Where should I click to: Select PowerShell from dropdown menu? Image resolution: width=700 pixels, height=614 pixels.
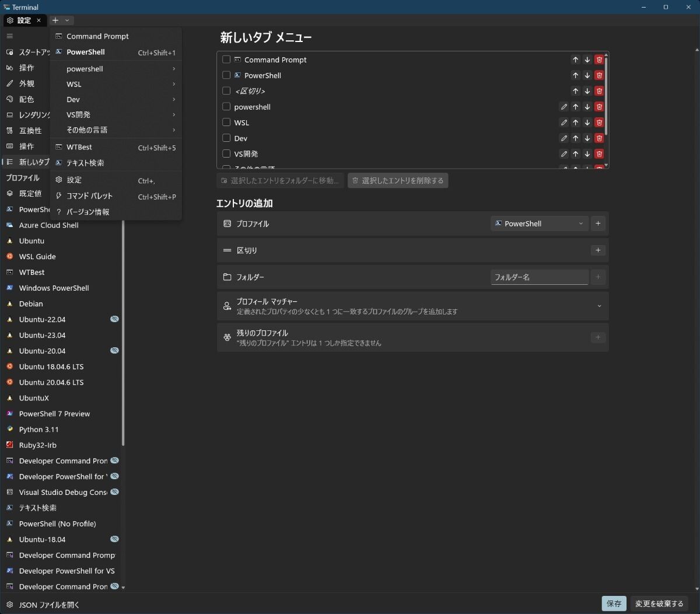[x=116, y=52]
